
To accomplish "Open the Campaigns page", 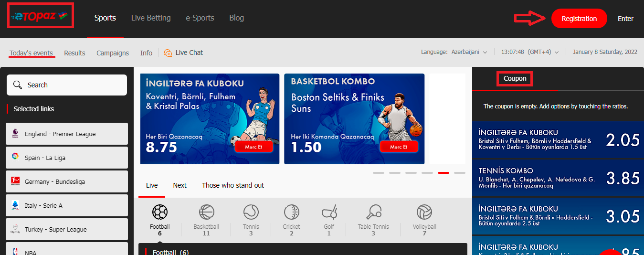I will point(113,53).
